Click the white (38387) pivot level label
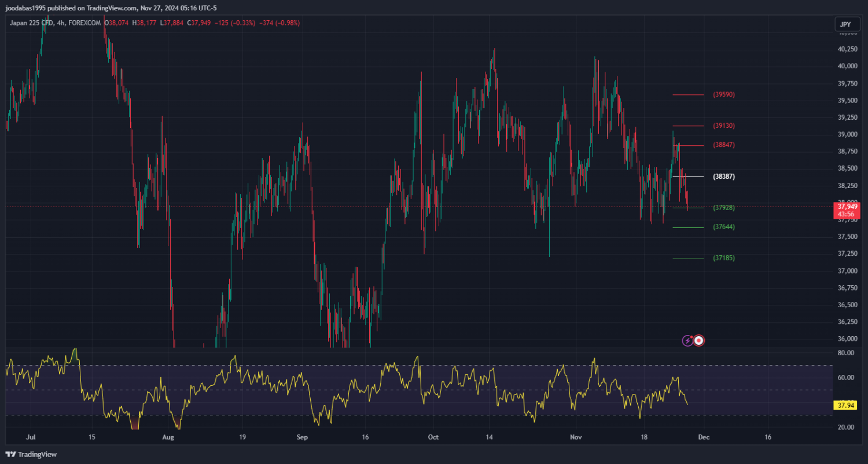The image size is (868, 464). 724,176
